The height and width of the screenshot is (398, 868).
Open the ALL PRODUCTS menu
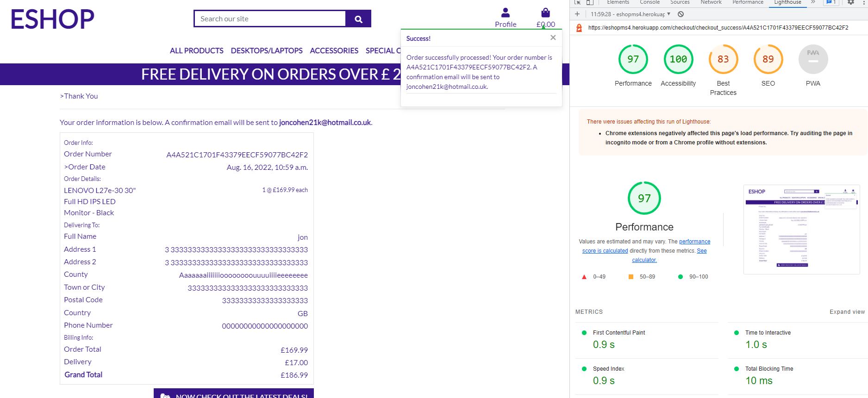coord(196,50)
